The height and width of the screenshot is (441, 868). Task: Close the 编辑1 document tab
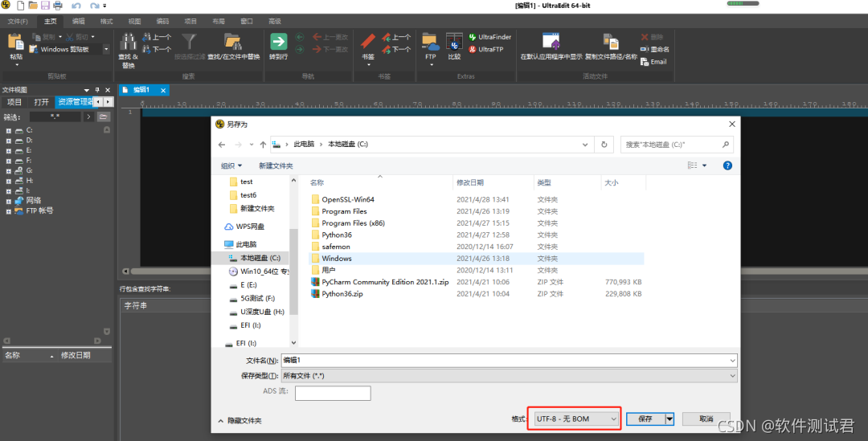pos(162,90)
